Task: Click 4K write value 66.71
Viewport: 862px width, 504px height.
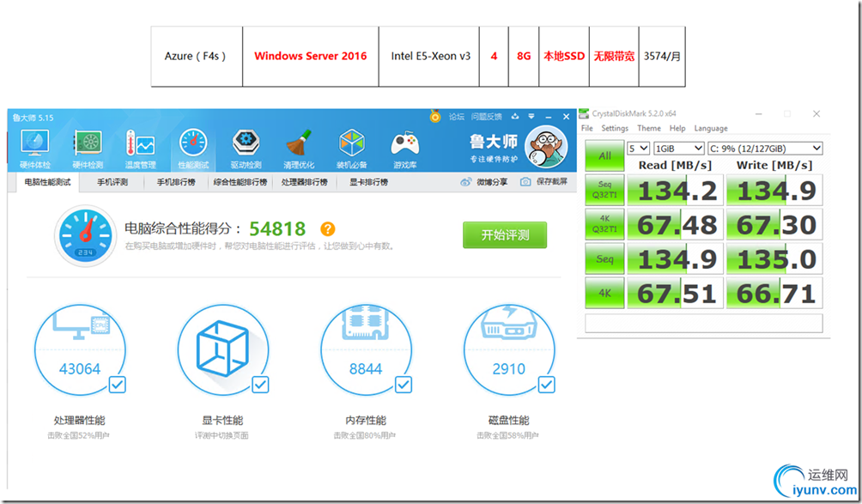Action: point(774,293)
